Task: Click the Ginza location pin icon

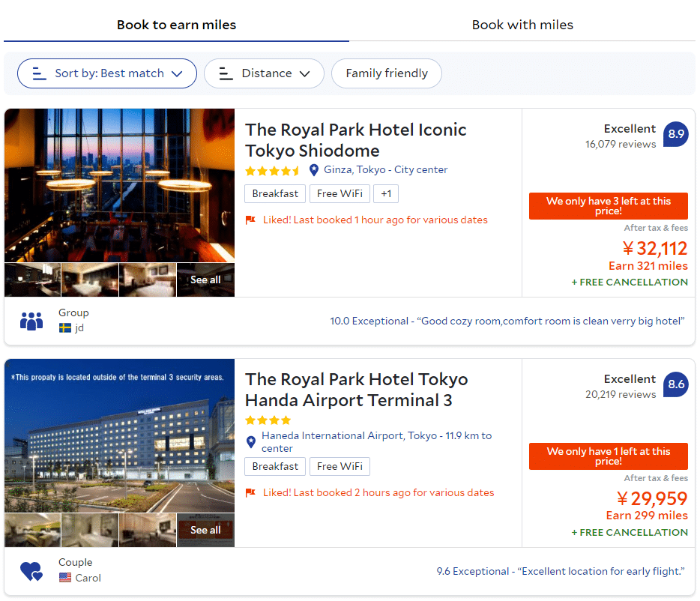Action: point(314,170)
